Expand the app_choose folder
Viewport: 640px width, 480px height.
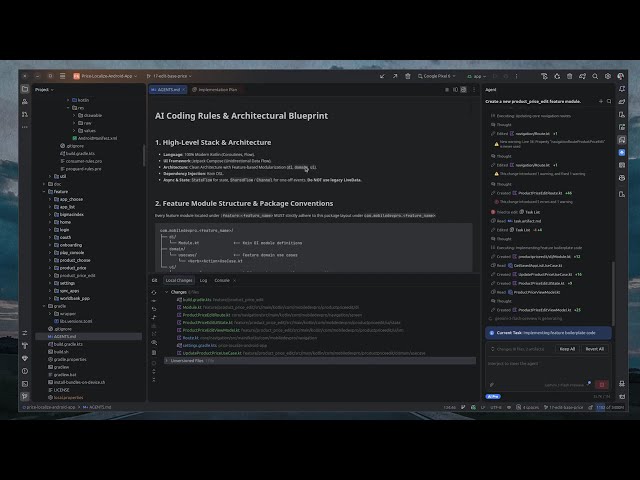pos(50,199)
